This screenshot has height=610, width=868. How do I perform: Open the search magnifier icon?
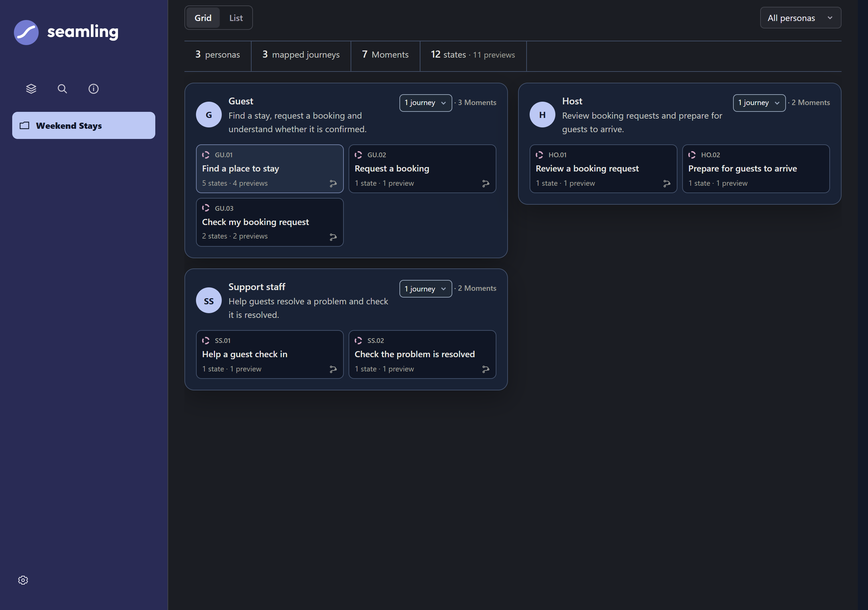(62, 89)
